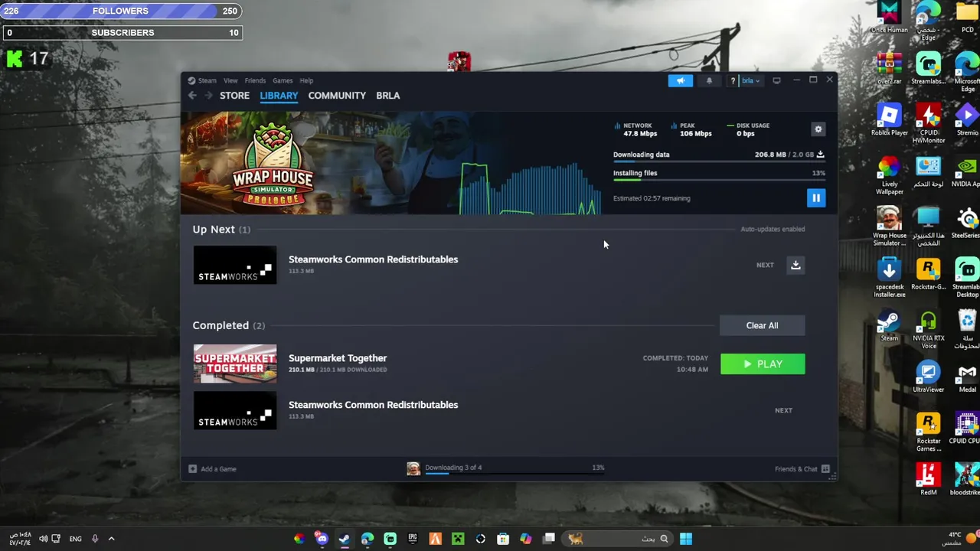
Task: Click the taskbar volume speaker icon
Action: [x=44, y=539]
